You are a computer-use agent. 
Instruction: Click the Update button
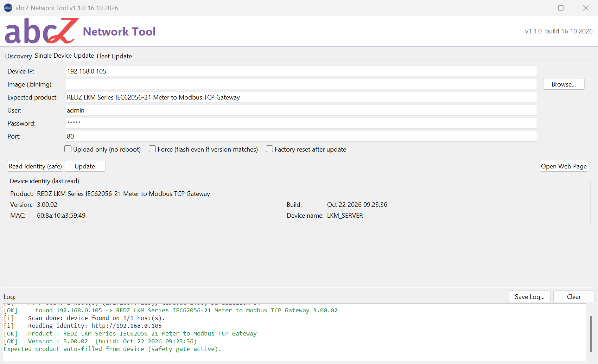coord(85,166)
